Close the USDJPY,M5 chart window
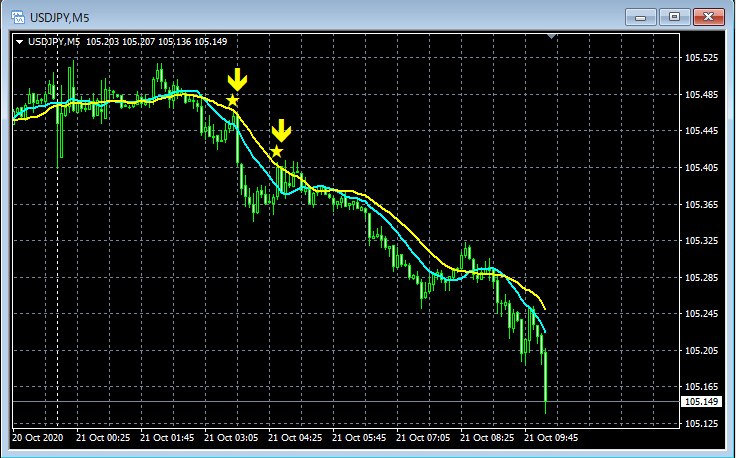737x458 pixels. point(709,17)
